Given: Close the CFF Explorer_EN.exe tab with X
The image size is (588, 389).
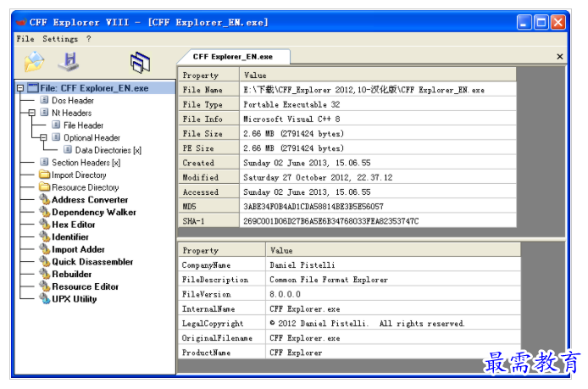Looking at the screenshot, I should pos(560,57).
